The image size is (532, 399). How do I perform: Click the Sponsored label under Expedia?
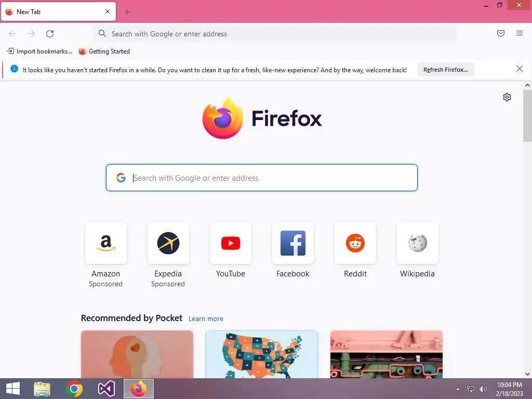(168, 284)
